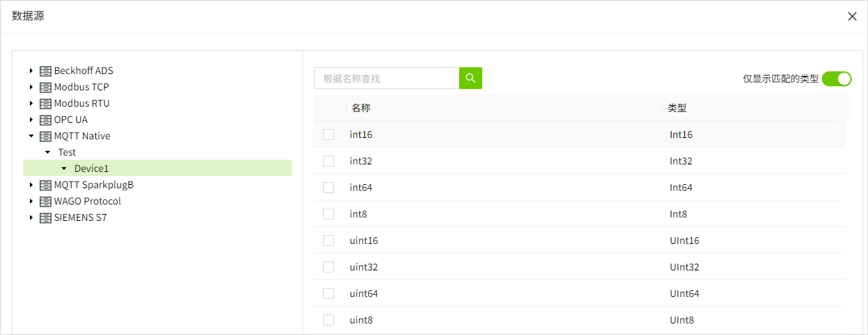Expand the Beckhoff ADS tree node
Image resolution: width=868 pixels, height=335 pixels.
(x=31, y=71)
